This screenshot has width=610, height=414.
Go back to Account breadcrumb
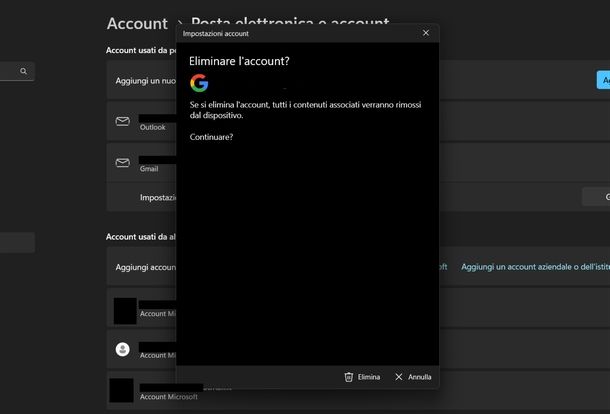137,23
